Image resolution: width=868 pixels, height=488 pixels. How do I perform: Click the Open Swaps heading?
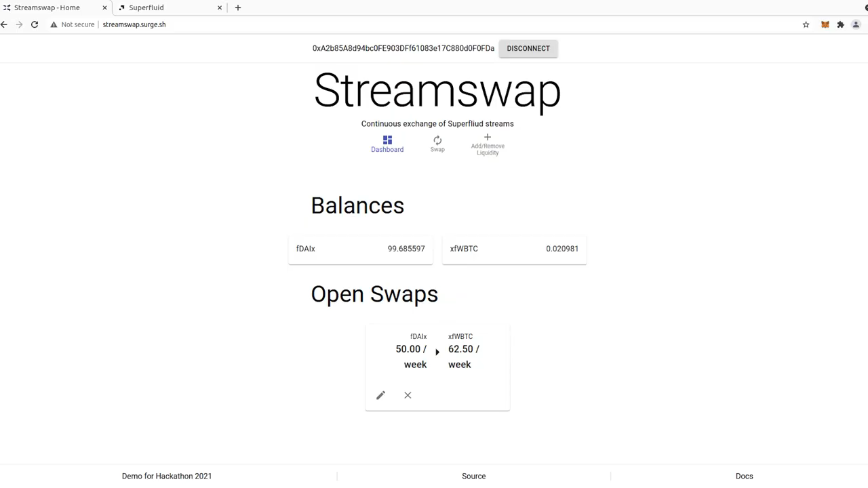pos(374,294)
